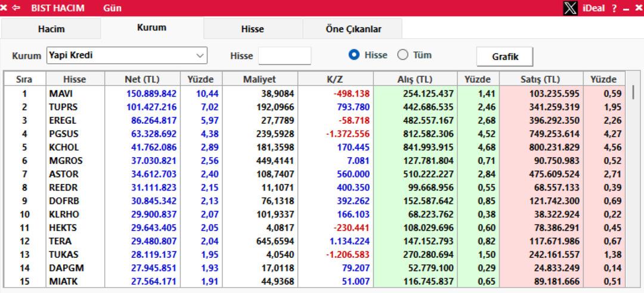
Task: Click Satış value 38.322.924
Action: point(556,214)
